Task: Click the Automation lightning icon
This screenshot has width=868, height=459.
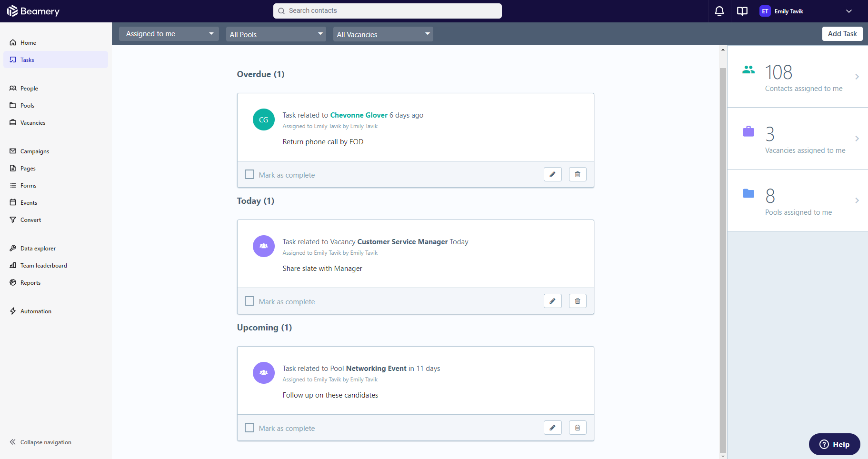Action: coord(13,311)
